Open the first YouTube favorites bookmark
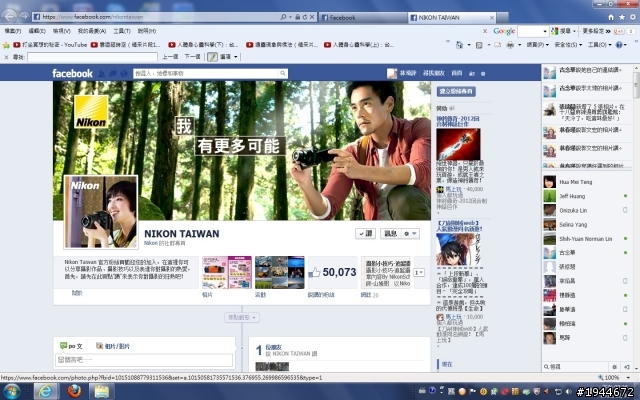640x400 pixels. click(50, 45)
